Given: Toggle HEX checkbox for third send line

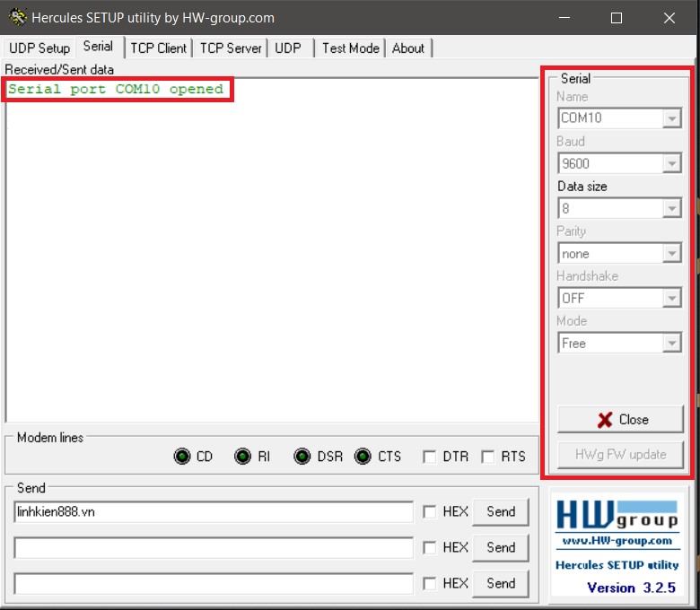Looking at the screenshot, I should click(430, 583).
